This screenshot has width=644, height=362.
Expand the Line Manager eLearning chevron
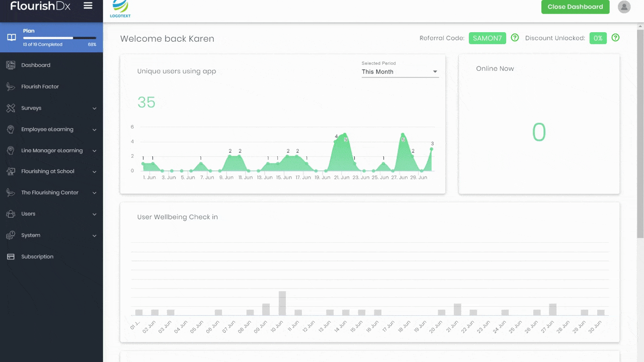pyautogui.click(x=94, y=151)
